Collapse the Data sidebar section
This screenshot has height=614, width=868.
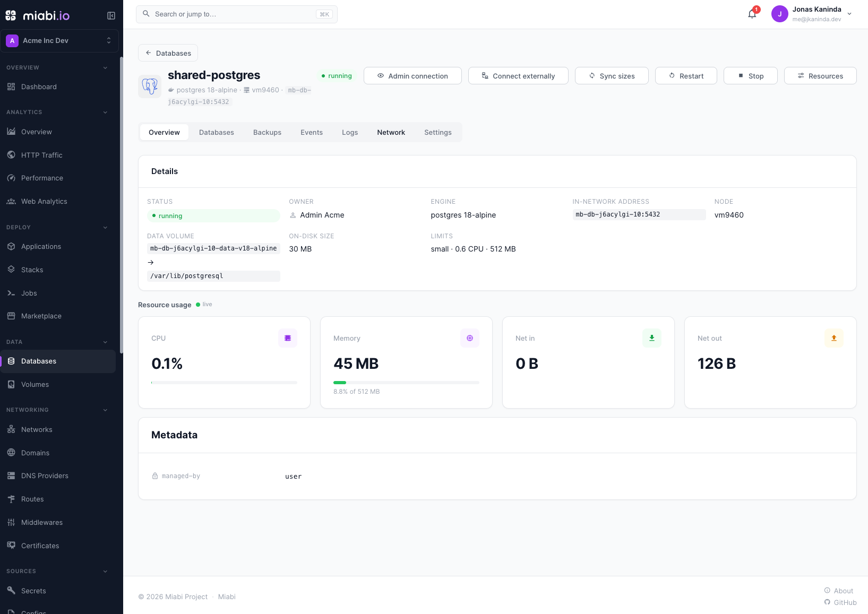[105, 342]
